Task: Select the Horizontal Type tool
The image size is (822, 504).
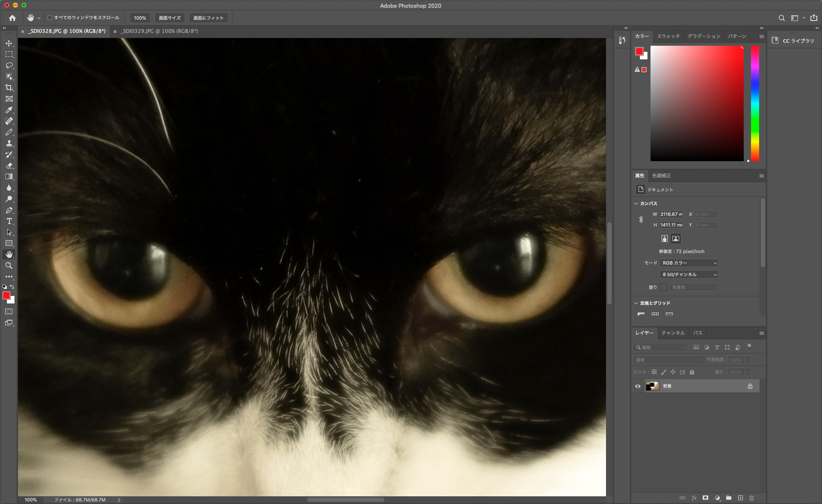Action: 9,221
